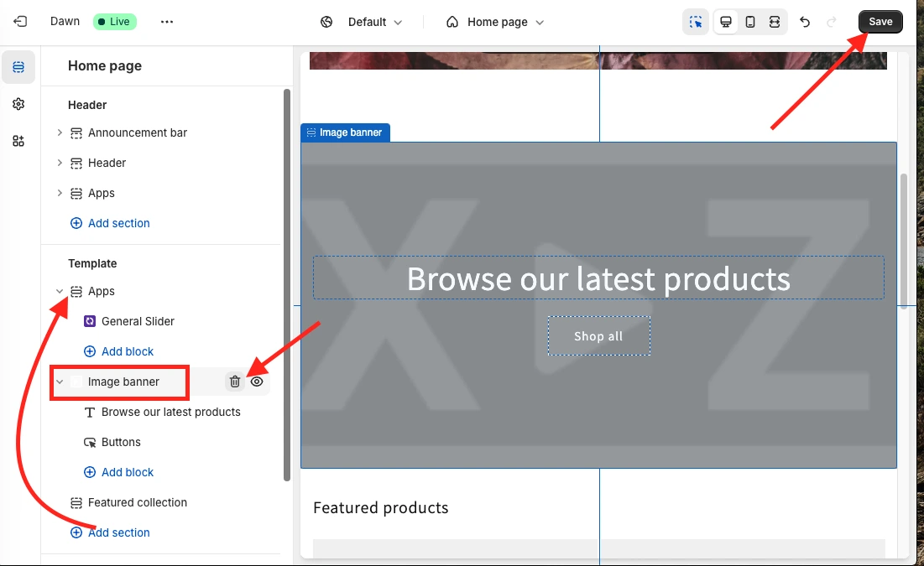The width and height of the screenshot is (924, 566).
Task: Click the Featured collection section icon
Action: click(76, 502)
